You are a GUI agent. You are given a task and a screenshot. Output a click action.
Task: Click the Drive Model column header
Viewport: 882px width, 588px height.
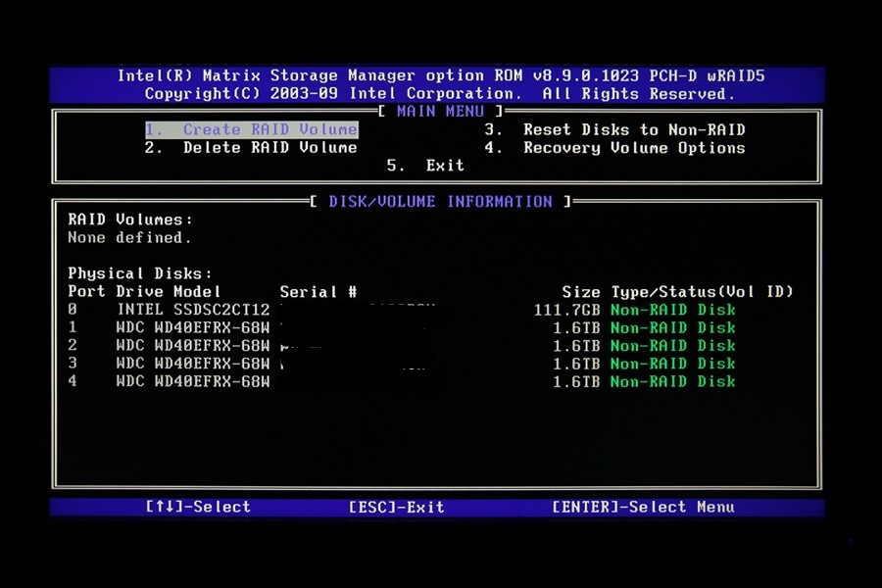coord(169,291)
